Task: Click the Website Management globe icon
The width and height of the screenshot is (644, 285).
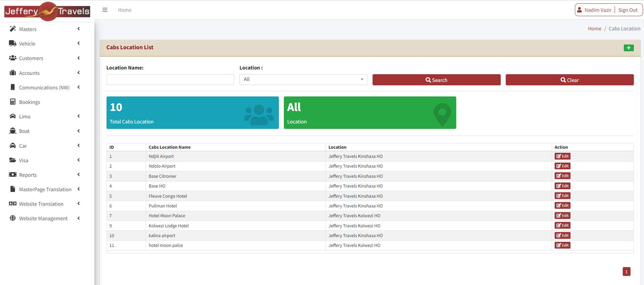Action: click(12, 218)
